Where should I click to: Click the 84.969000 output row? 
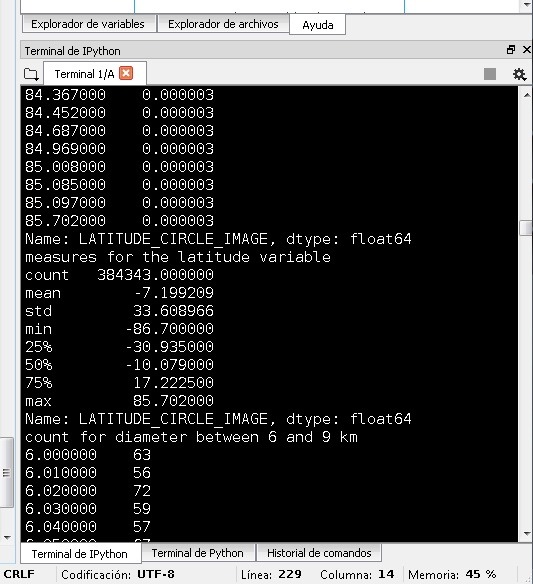point(119,149)
